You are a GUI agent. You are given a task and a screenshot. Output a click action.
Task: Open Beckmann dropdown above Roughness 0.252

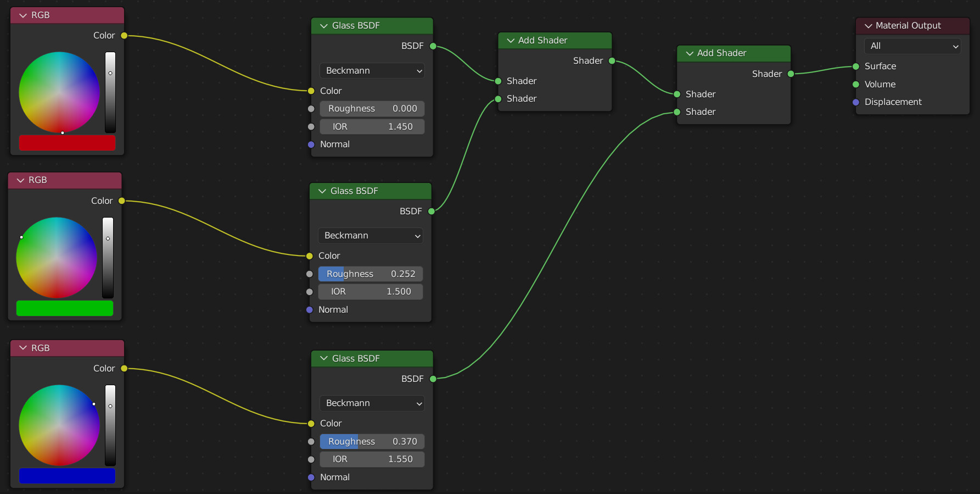click(371, 236)
